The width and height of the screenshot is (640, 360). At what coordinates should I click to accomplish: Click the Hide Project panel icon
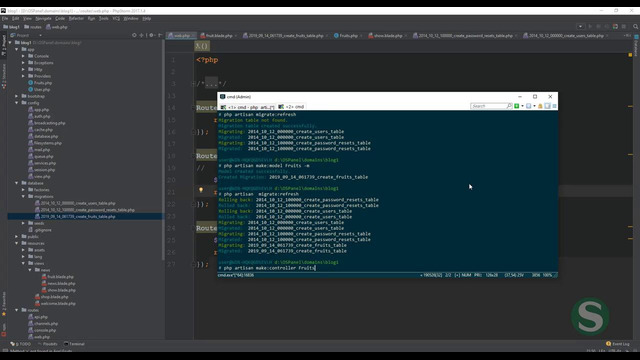point(160,36)
